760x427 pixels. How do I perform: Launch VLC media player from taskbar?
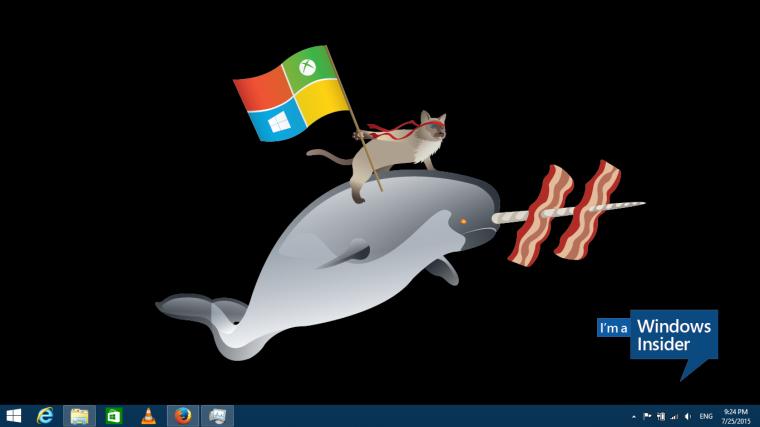point(148,416)
